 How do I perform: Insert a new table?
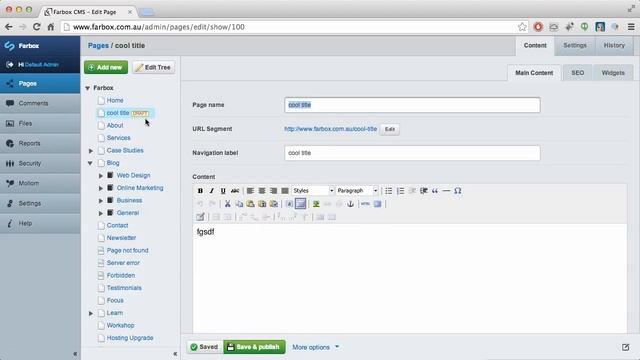pyautogui.click(x=200, y=217)
